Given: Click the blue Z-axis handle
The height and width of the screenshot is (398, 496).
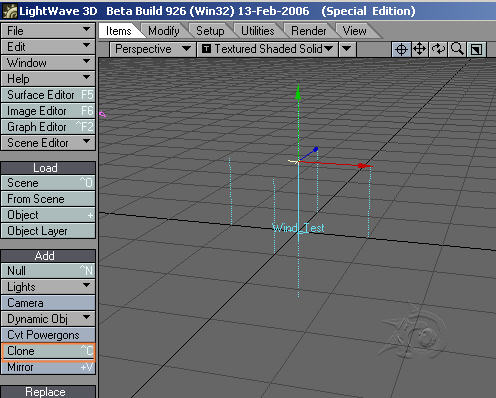Looking at the screenshot, I should (x=316, y=149).
